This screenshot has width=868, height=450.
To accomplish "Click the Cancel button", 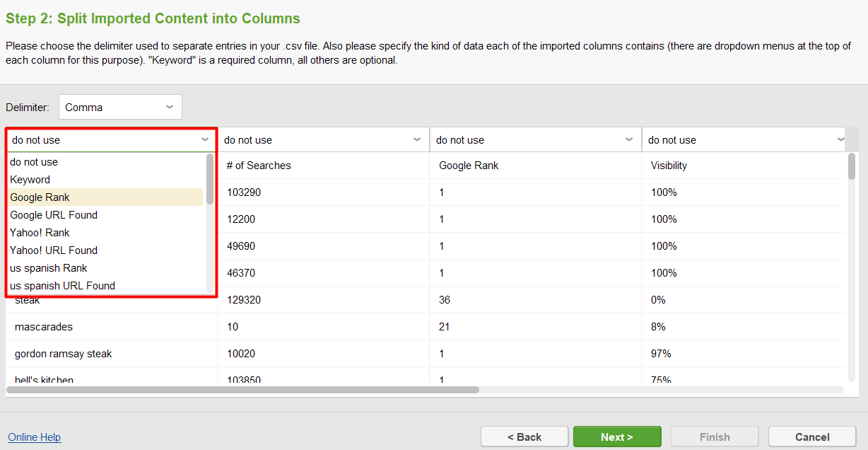I will [x=812, y=437].
